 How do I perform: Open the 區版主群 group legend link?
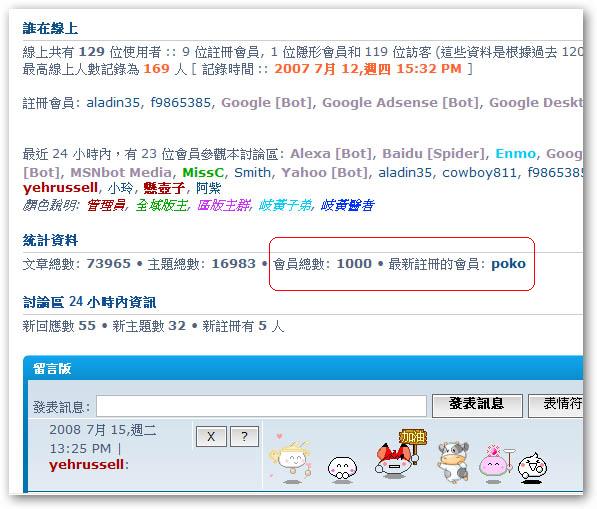223,206
